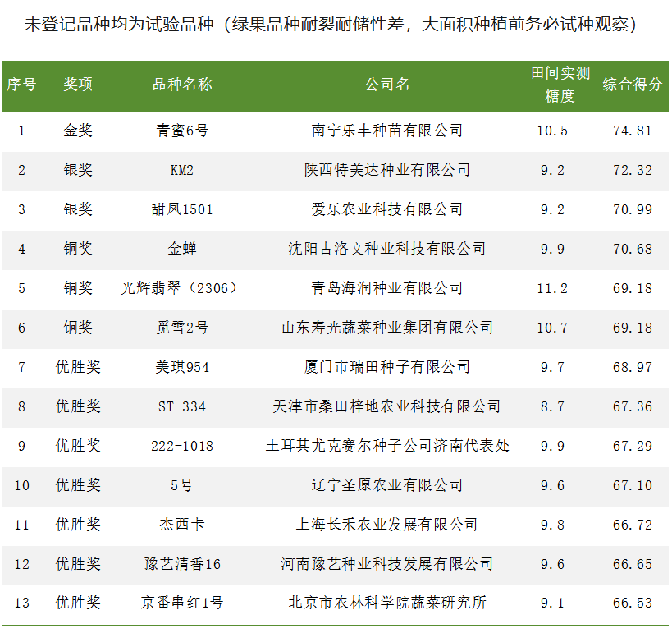
Task: Select company 陕西特美达种业有限公司
Action: coord(387,170)
